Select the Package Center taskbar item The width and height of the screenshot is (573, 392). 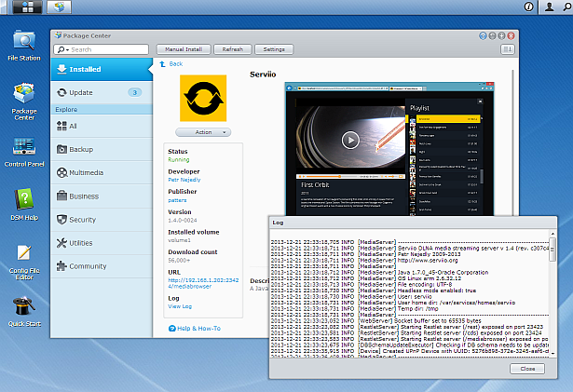click(x=59, y=7)
